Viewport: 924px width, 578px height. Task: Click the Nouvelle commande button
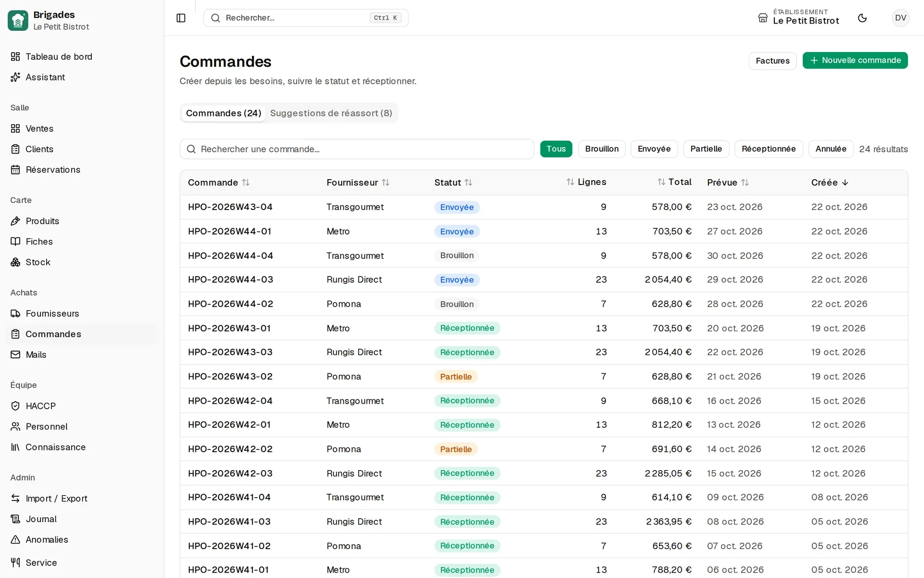tap(855, 60)
